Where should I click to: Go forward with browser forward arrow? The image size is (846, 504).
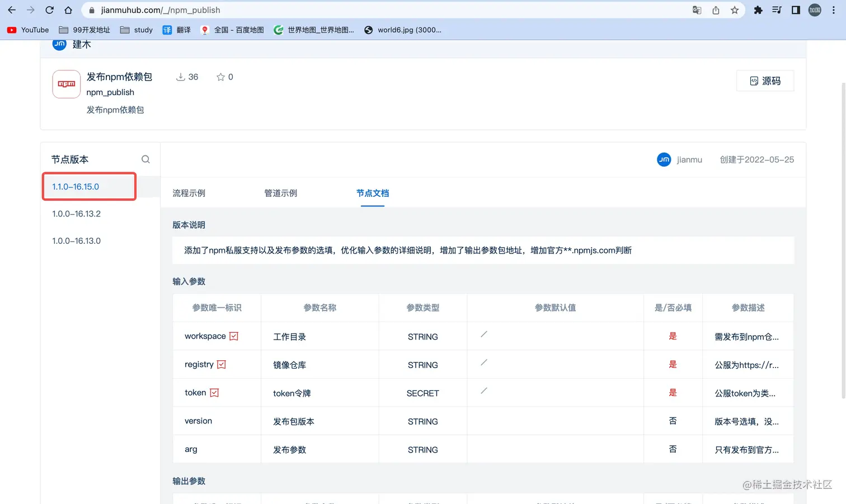(x=31, y=10)
